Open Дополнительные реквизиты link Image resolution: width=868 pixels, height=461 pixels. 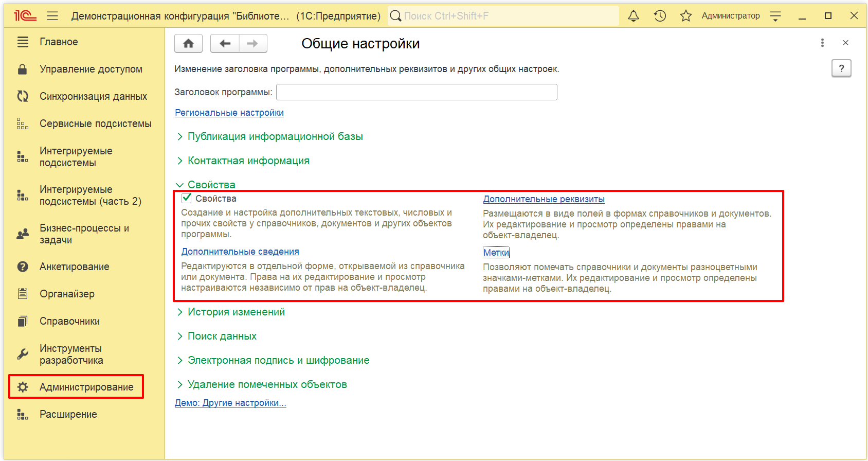pos(544,199)
